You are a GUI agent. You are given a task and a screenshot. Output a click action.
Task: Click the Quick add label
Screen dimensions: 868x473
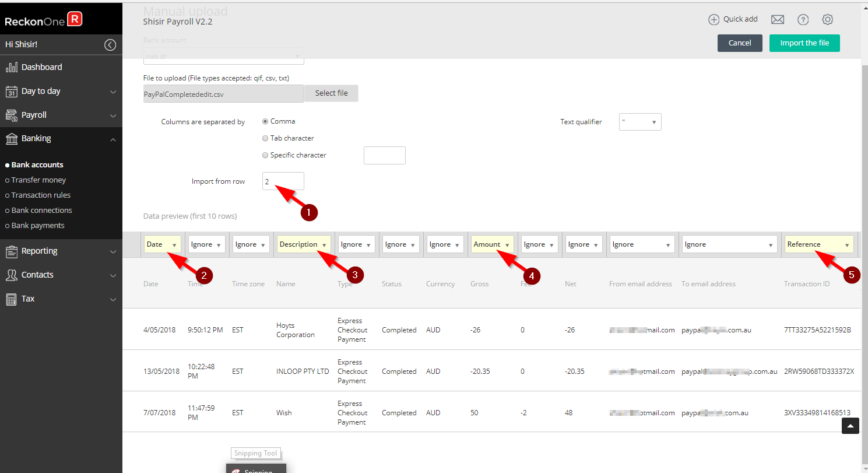[x=740, y=19]
